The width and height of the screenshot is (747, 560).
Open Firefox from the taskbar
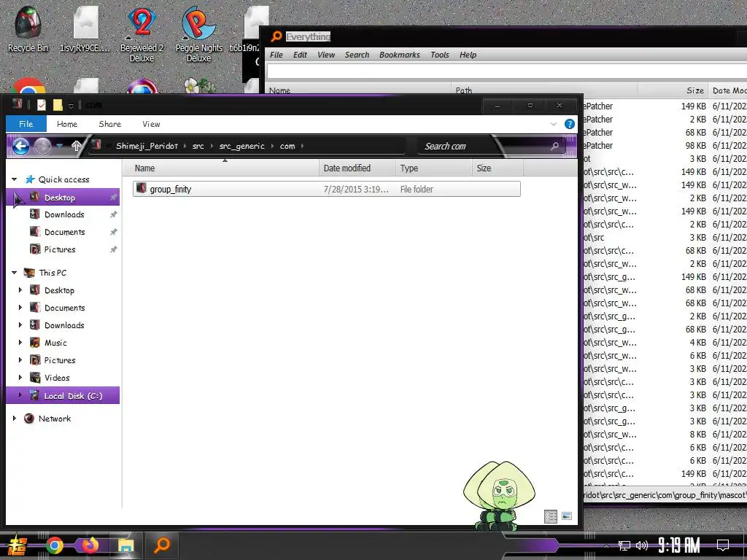90,545
